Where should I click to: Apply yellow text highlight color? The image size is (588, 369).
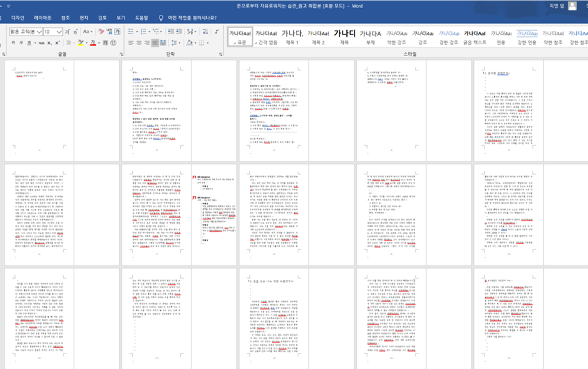tap(80, 43)
